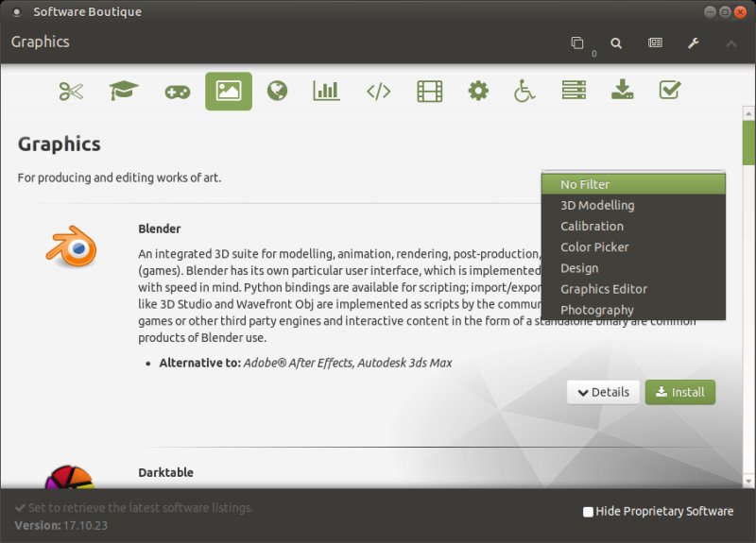Viewport: 756px width, 543px height.
Task: Click the scrollbar up arrow
Action: click(x=748, y=114)
